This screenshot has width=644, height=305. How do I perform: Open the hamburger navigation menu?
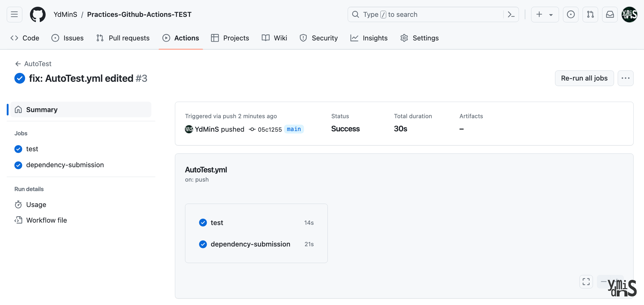[x=14, y=14]
